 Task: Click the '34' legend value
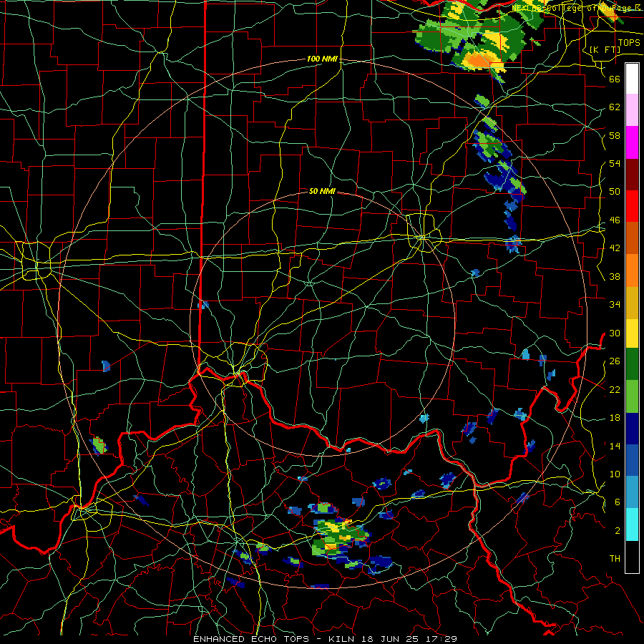point(615,305)
